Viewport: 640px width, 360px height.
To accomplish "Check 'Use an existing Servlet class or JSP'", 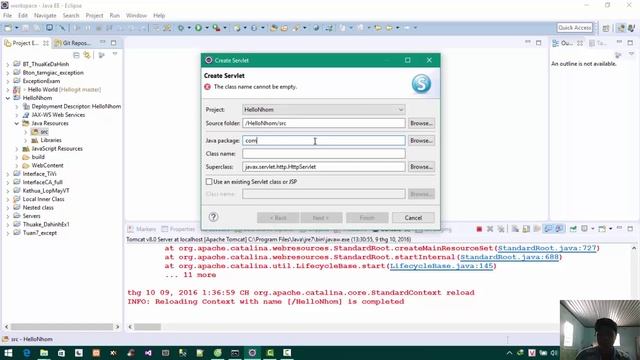I will (x=209, y=182).
